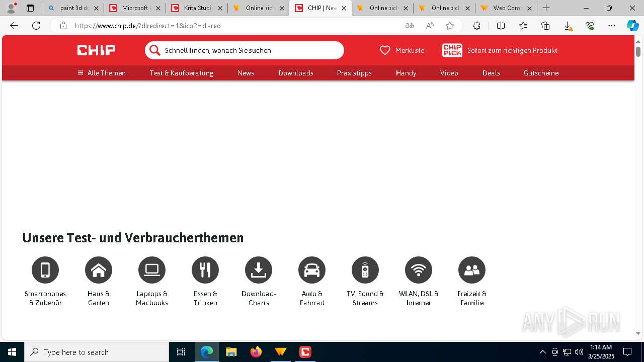Open Test & Kaufberatung menu item
Viewport: 644px width, 362px height.
click(x=182, y=73)
